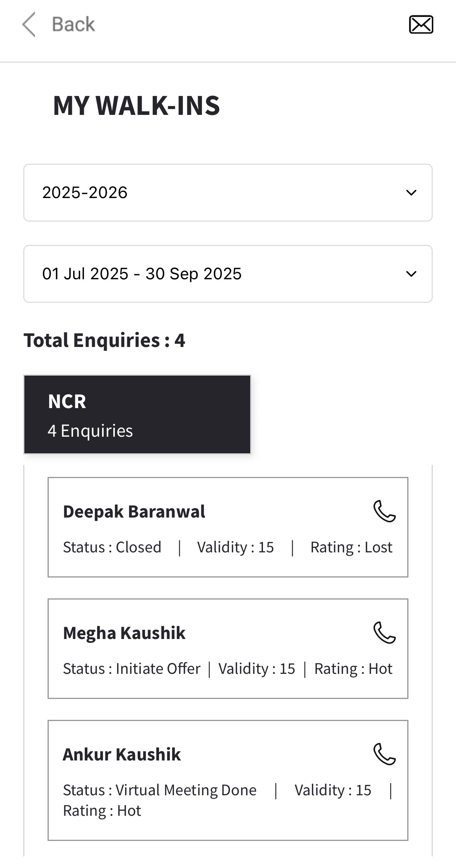Viewport: 456px width, 868px height.
Task: Click the Rating : Lost text
Action: tap(351, 547)
